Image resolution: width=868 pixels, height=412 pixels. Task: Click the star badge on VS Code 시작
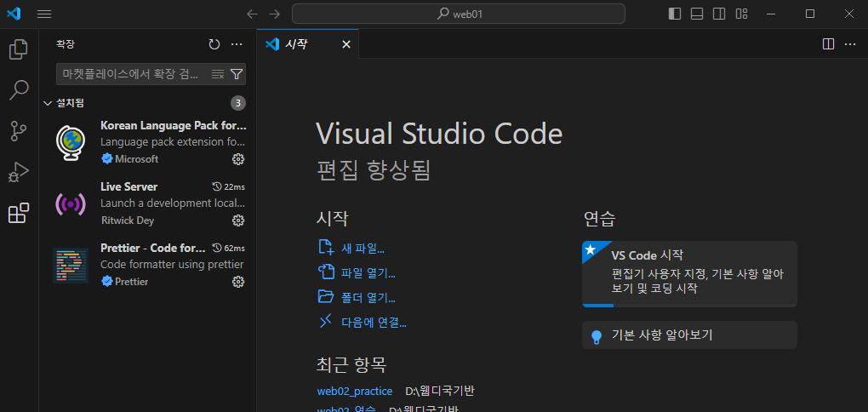591,249
